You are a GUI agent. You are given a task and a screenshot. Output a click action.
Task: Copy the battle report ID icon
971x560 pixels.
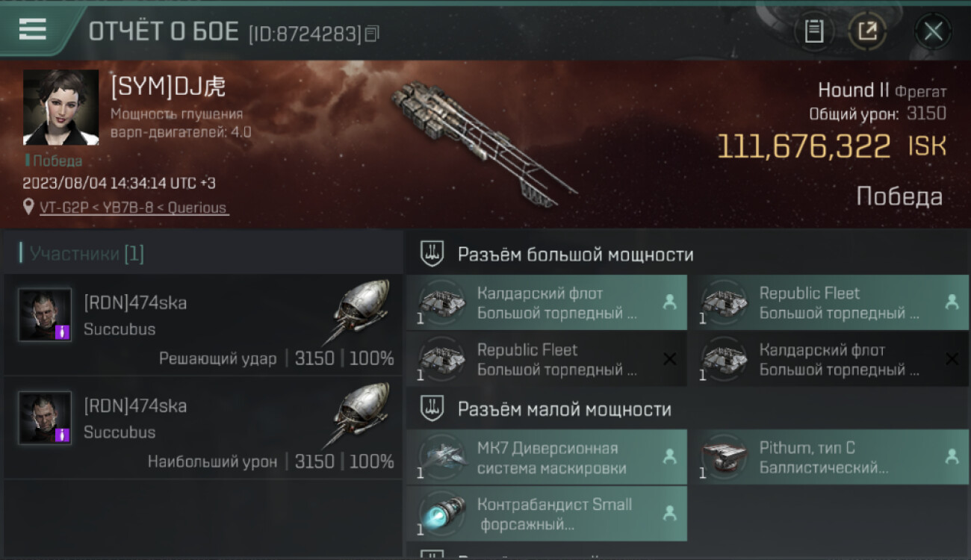pyautogui.click(x=372, y=34)
